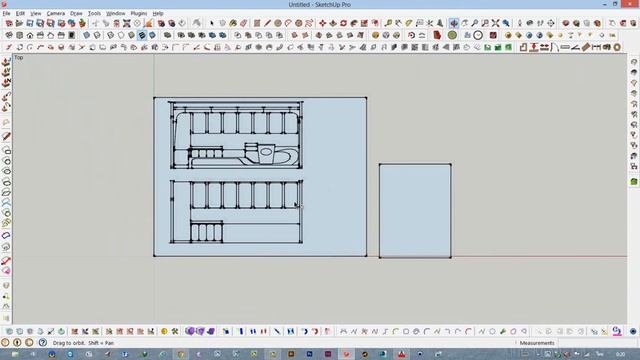
Task: Click the help question mark status icon
Action: click(x=42, y=342)
